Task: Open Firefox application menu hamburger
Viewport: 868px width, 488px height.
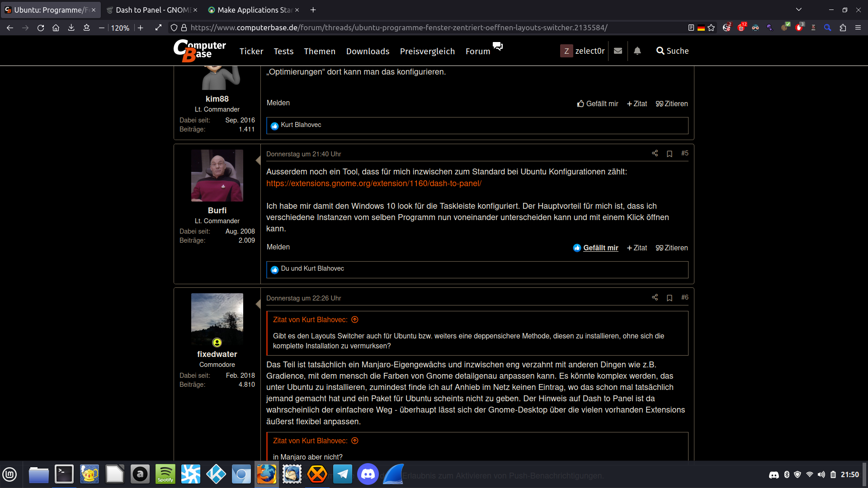Action: point(858,28)
